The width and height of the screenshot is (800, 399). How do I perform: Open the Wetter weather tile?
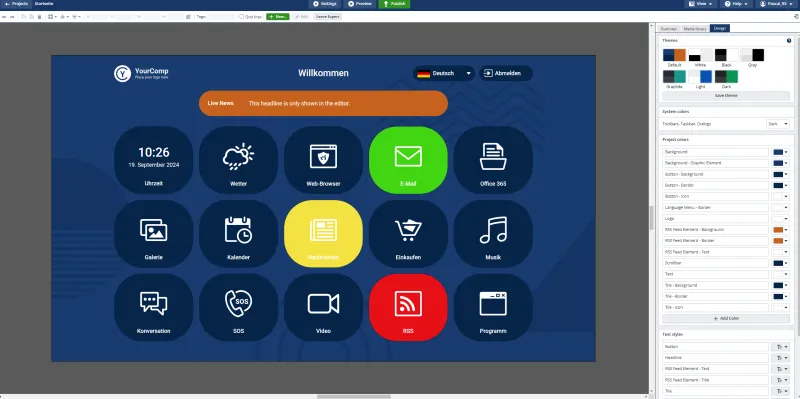(238, 160)
